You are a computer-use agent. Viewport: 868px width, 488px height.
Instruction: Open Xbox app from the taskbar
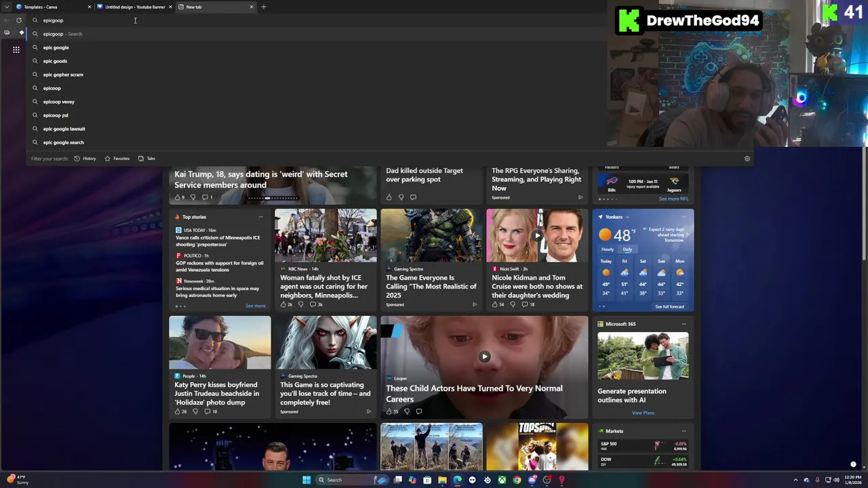click(x=502, y=480)
